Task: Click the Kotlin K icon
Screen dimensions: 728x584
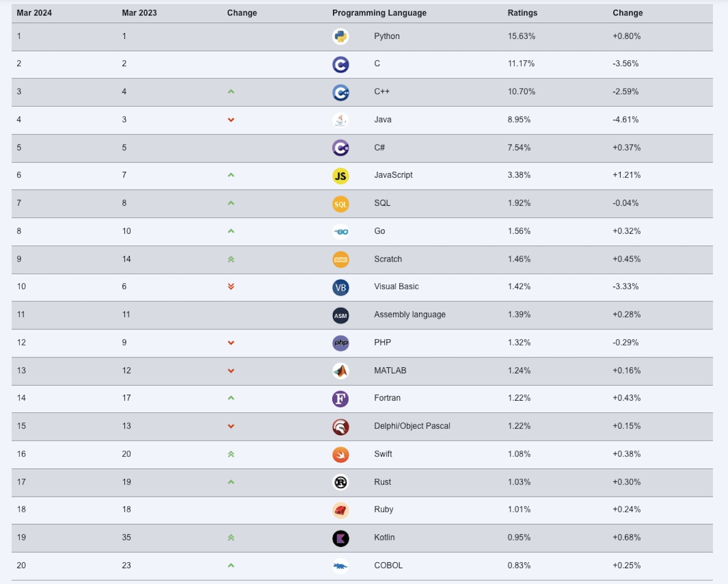Action: tap(340, 538)
